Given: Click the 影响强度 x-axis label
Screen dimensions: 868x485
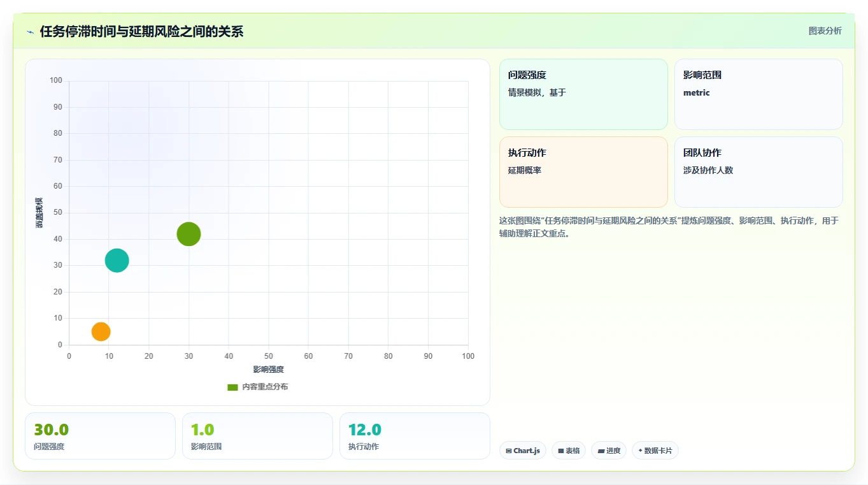Looking at the screenshot, I should coord(268,370).
